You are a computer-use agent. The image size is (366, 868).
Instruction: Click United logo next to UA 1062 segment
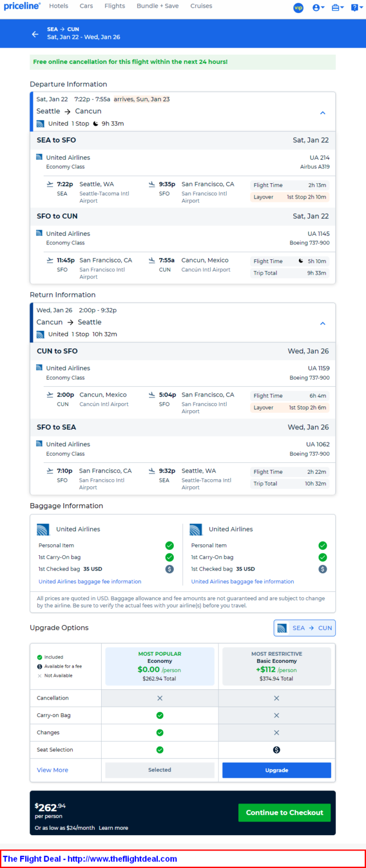pyautogui.click(x=39, y=444)
